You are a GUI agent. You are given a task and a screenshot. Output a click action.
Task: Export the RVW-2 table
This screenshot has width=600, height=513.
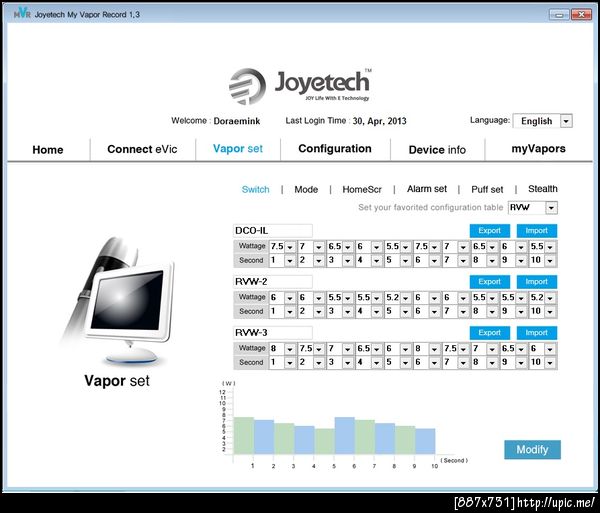(489, 282)
